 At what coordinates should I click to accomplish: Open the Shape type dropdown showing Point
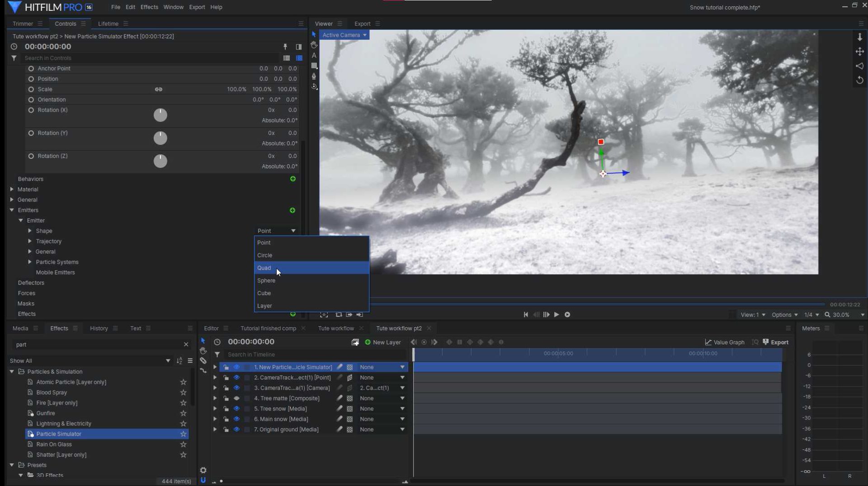click(x=276, y=231)
